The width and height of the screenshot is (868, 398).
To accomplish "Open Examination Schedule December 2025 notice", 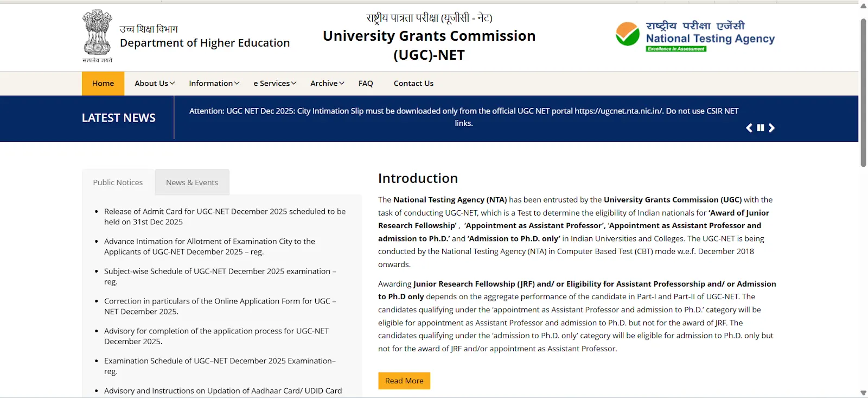I will (x=220, y=366).
